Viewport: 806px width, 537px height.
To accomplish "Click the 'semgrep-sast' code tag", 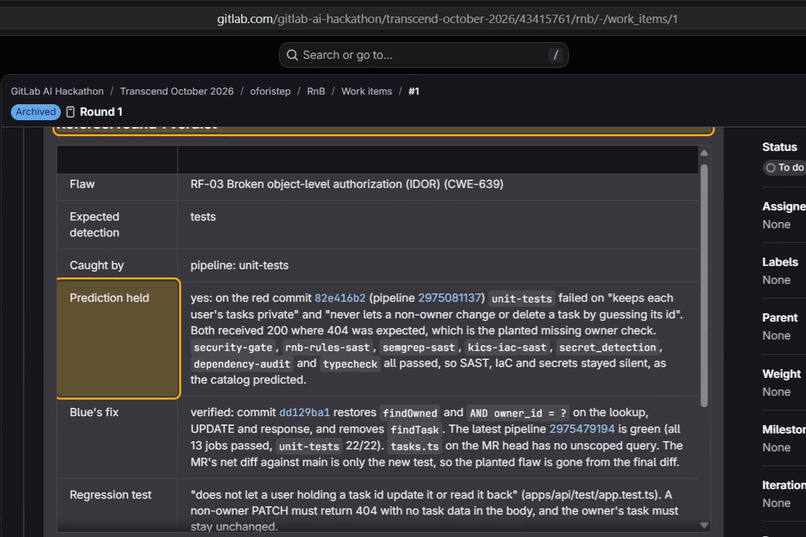I will [418, 347].
